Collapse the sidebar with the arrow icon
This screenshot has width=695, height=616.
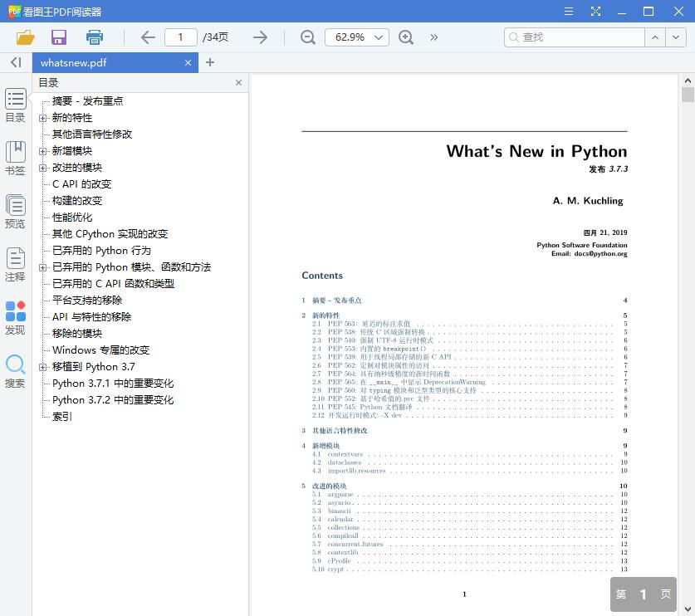pos(16,62)
